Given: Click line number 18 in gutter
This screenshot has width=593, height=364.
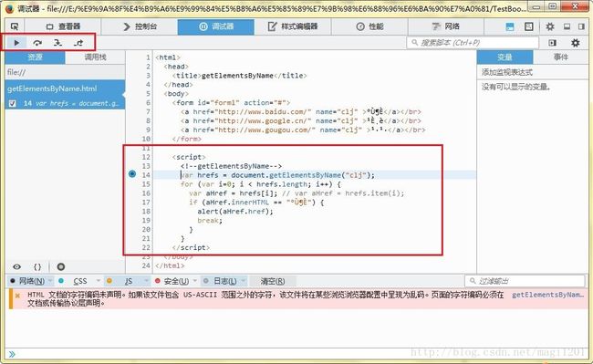Looking at the screenshot, I should [146, 212].
